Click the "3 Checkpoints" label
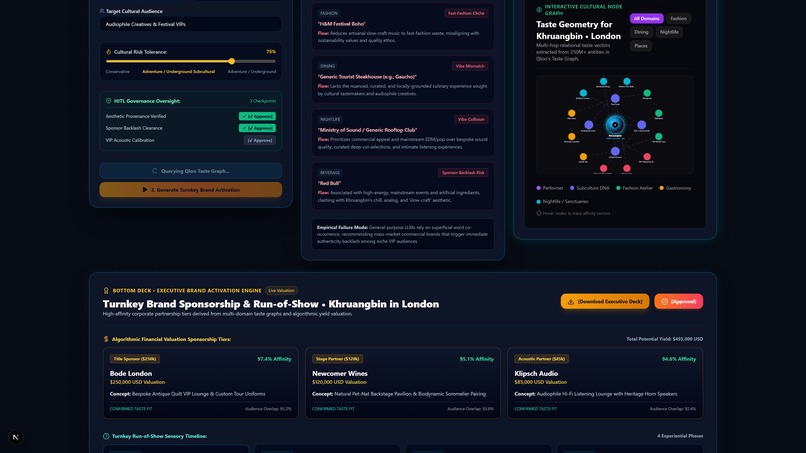Viewport: 806px width, 453px height. click(x=263, y=101)
